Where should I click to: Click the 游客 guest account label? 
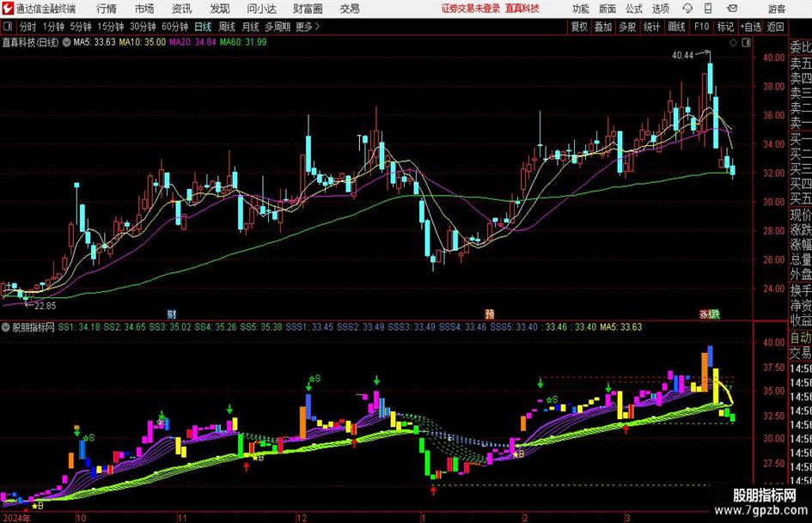(x=777, y=9)
